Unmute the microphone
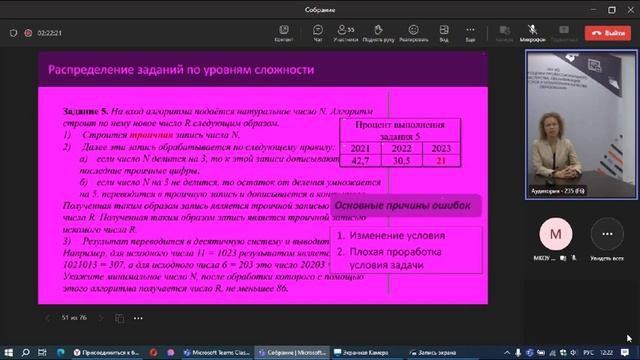The image size is (640, 360). (532, 33)
